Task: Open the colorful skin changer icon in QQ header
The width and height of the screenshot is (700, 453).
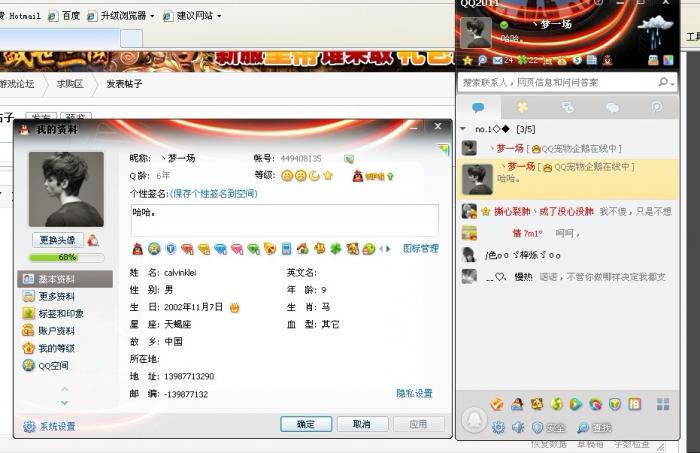Action: click(x=668, y=60)
